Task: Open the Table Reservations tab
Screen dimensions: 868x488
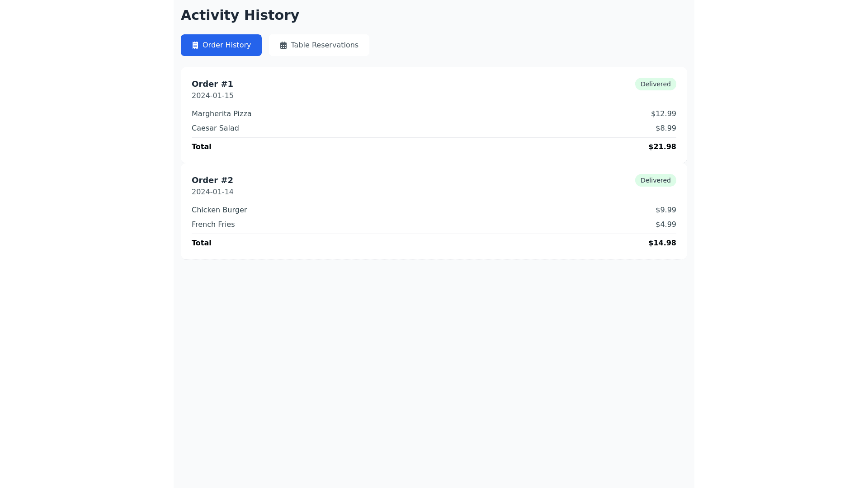Action: (x=319, y=45)
